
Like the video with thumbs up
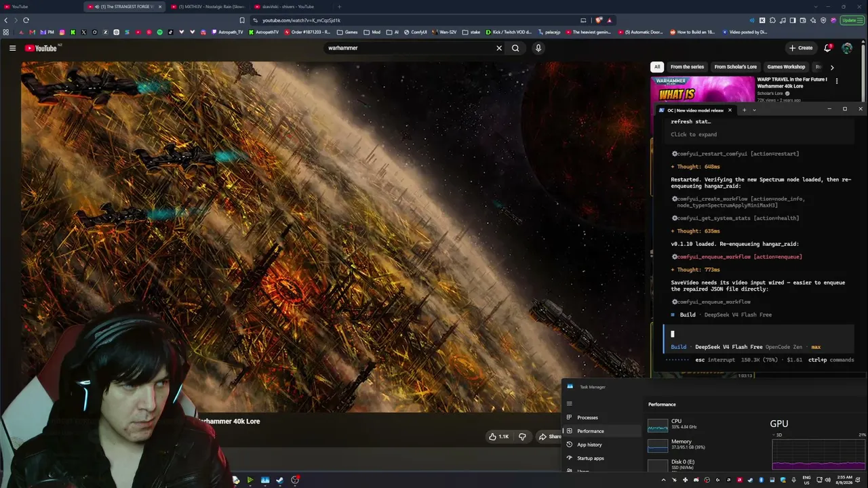click(499, 436)
